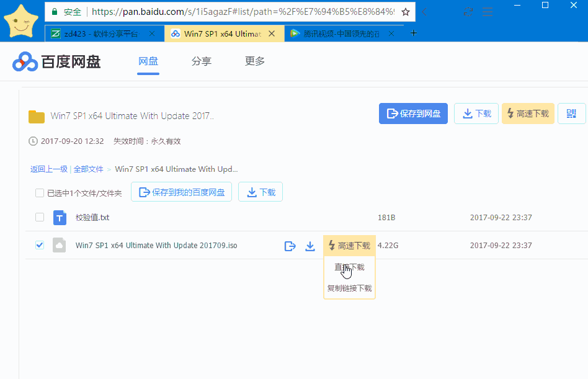Screen dimensions: 588x379
Task: Click the browser back arrow icon
Action: pyautogui.click(x=424, y=12)
